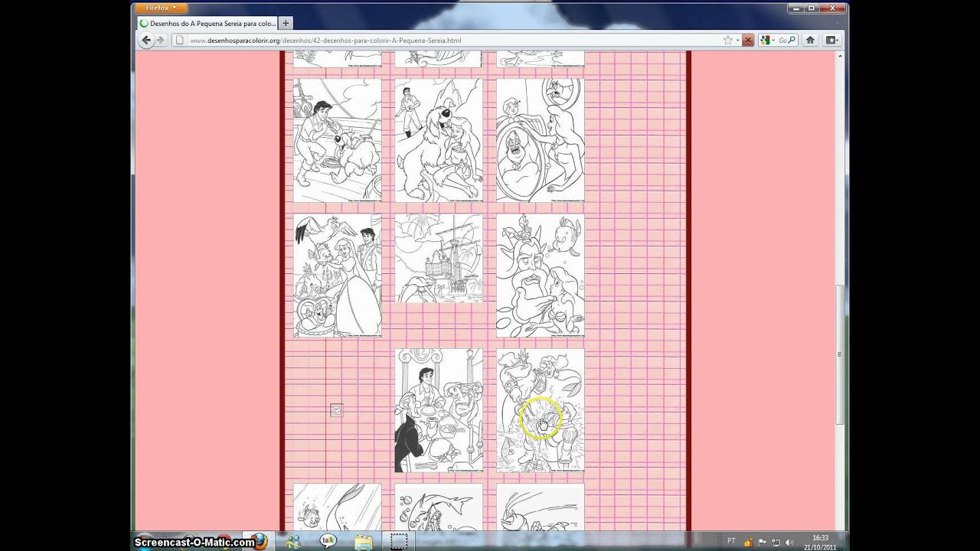The width and height of the screenshot is (980, 551).
Task: Open the drawing of Ursula in the mirror
Action: 540,140
